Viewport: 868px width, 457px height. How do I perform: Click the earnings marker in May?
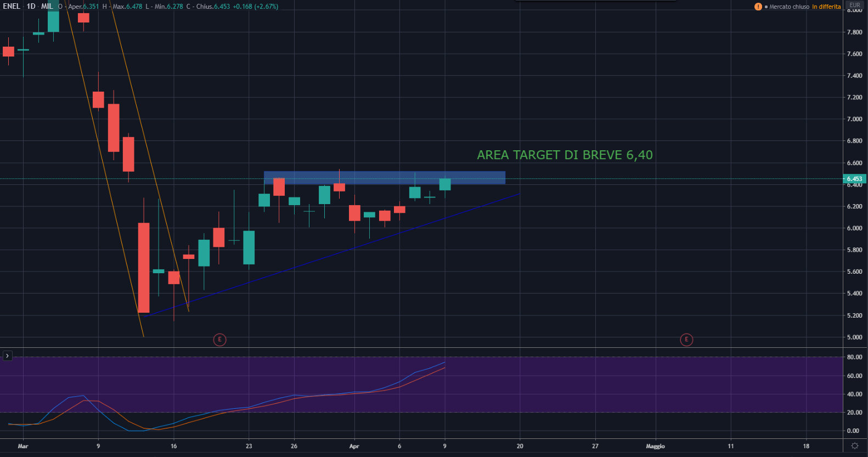(686, 340)
